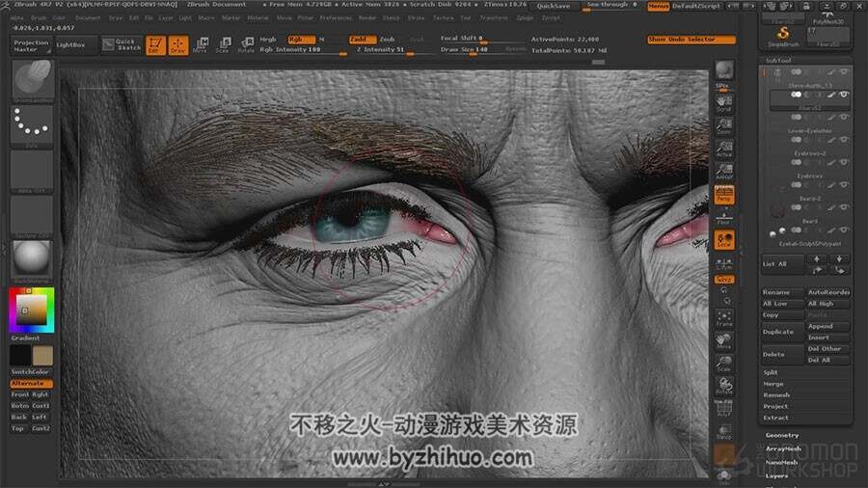The height and width of the screenshot is (488, 868).
Task: Expand the Split section in SubTool
Action: pyautogui.click(x=771, y=373)
